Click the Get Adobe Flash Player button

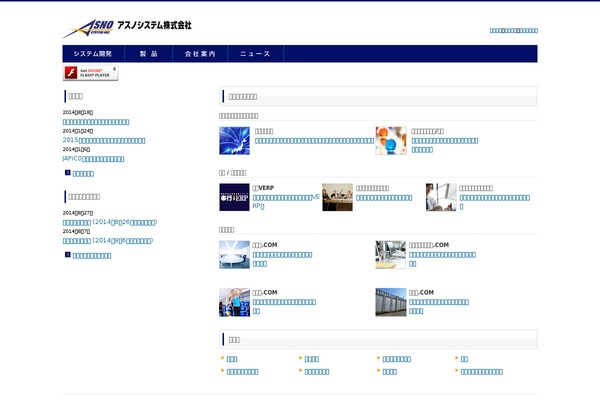coord(90,73)
